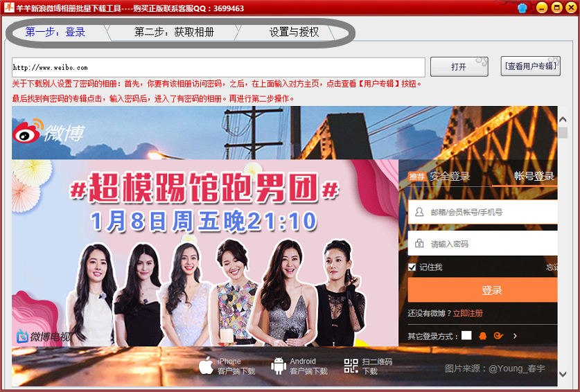Viewport: 580px width, 392px height.
Task: Click the 查看用户专辑 button
Action: click(530, 66)
